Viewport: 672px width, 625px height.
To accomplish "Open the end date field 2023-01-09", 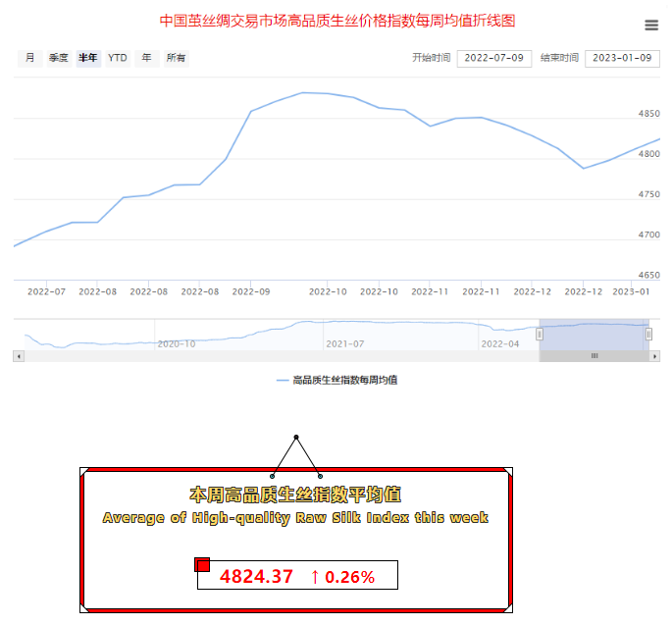I will pyautogui.click(x=622, y=59).
